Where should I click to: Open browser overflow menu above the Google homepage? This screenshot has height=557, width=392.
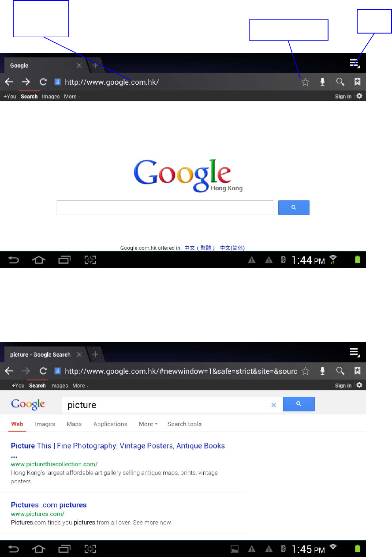(355, 63)
